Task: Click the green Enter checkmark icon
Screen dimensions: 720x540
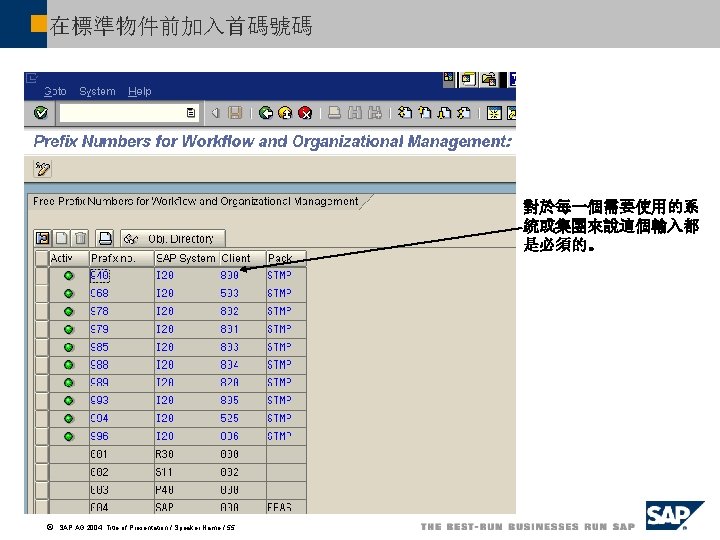Action: 41,112
